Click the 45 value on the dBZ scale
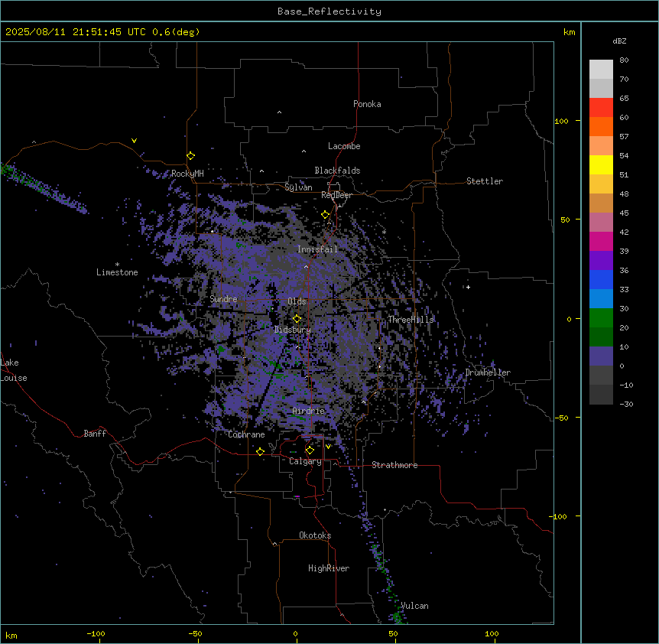This screenshot has height=644, width=659. point(624,213)
